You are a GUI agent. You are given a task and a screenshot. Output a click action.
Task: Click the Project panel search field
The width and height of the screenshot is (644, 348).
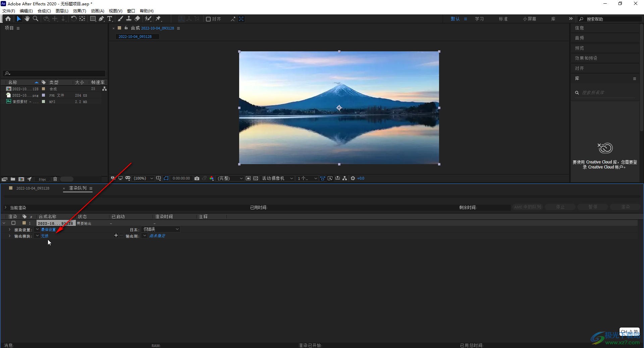[54, 73]
